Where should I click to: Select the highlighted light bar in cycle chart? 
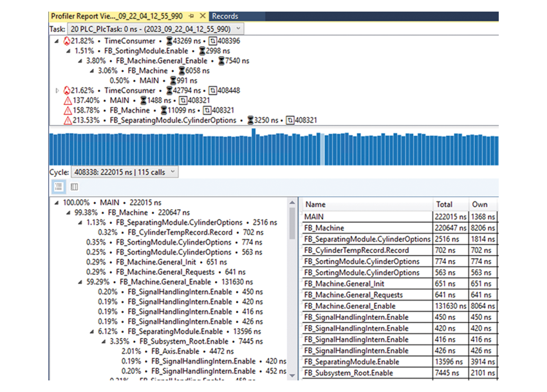[322, 149]
